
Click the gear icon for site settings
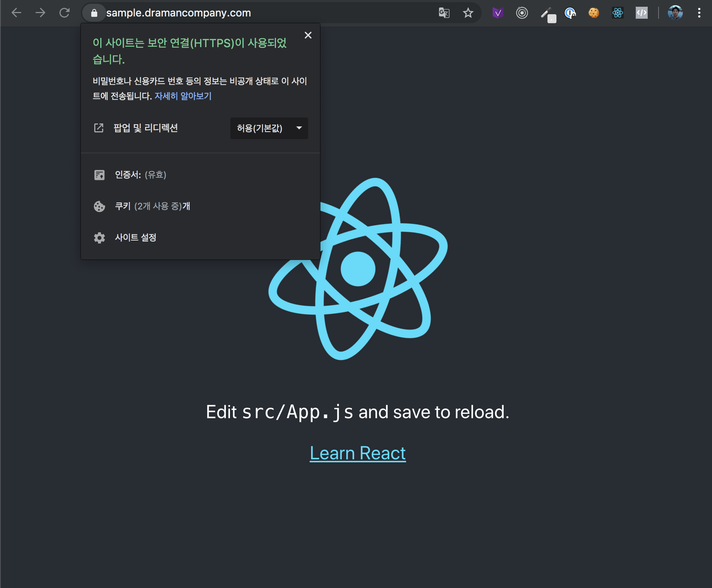pyautogui.click(x=99, y=238)
